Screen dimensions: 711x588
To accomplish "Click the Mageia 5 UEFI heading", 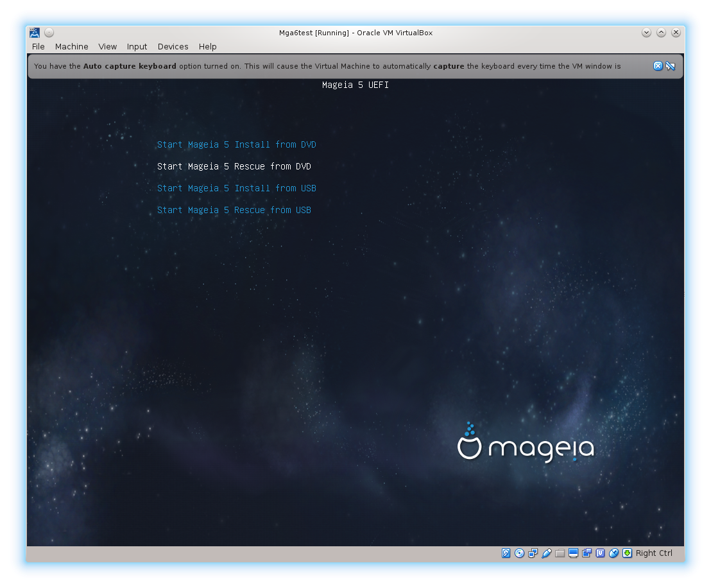I will click(x=355, y=85).
